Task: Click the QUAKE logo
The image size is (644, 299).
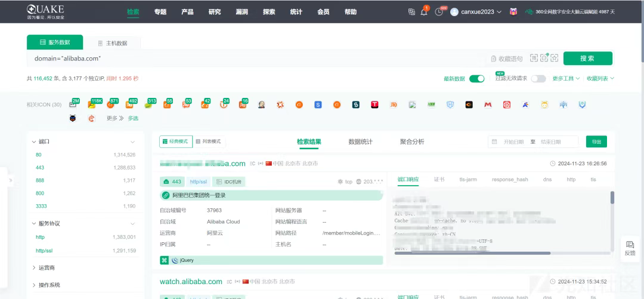Action: [x=45, y=12]
